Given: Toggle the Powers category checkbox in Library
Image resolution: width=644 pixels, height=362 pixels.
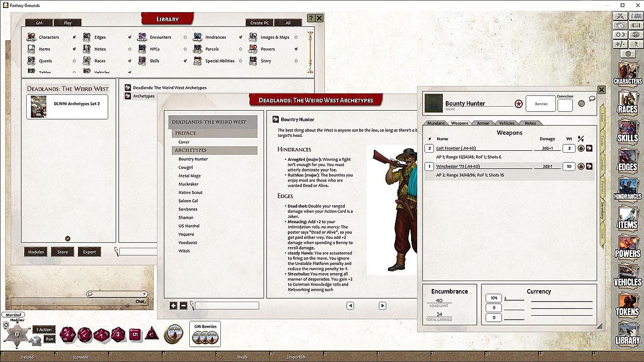Looking at the screenshot, I should click(296, 49).
